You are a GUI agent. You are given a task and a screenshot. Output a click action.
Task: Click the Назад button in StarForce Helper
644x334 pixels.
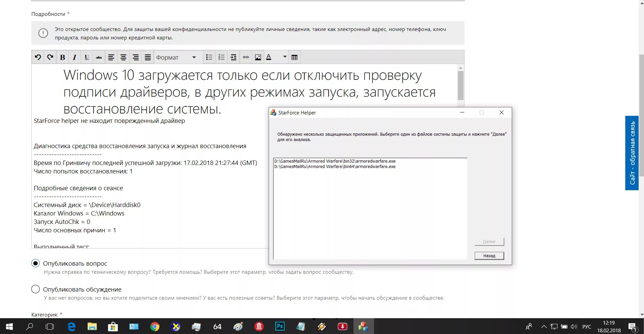[x=489, y=256]
